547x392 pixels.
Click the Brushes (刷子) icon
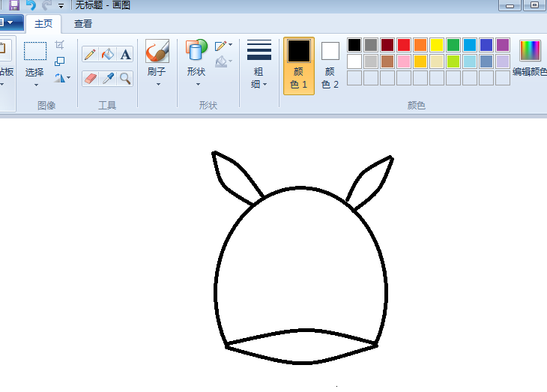(x=157, y=51)
